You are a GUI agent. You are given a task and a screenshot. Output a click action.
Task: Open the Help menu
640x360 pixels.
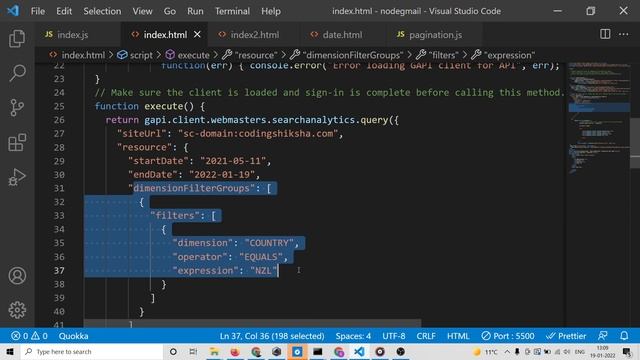[x=271, y=11]
